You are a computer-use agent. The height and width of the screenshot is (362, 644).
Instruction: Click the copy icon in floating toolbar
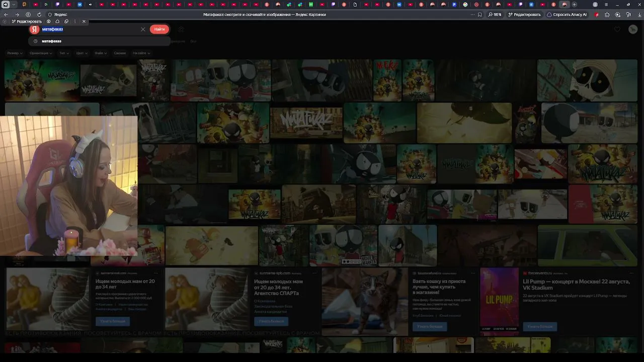(66, 22)
